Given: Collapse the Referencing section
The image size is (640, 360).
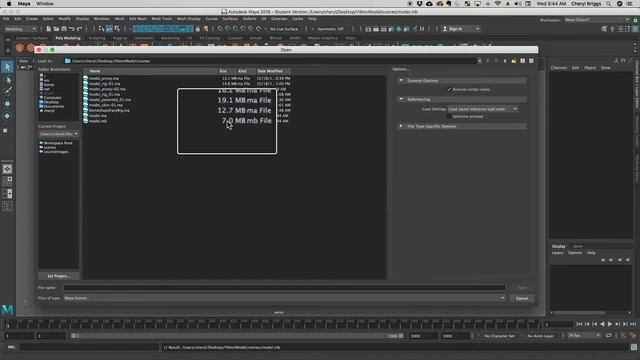Looking at the screenshot, I should click(401, 99).
